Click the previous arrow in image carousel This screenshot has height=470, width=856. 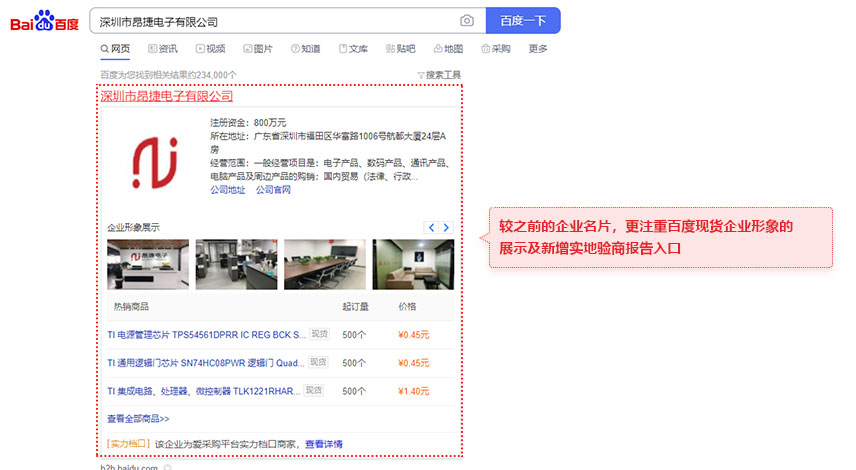coord(431,228)
